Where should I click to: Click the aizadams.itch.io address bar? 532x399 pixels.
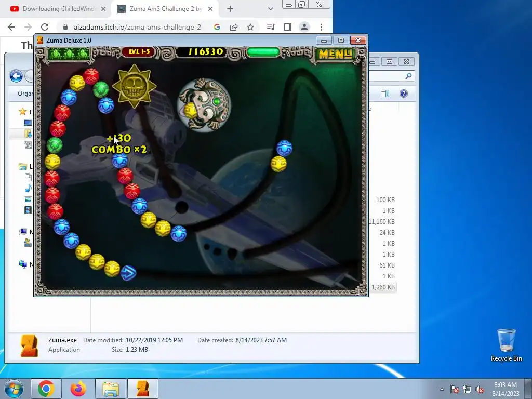(137, 27)
